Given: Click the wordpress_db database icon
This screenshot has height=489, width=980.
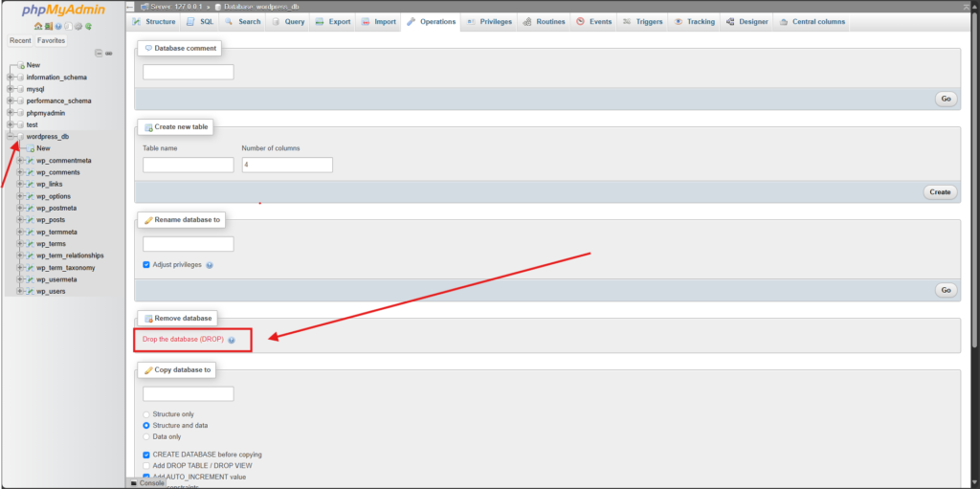Looking at the screenshot, I should coord(21,137).
